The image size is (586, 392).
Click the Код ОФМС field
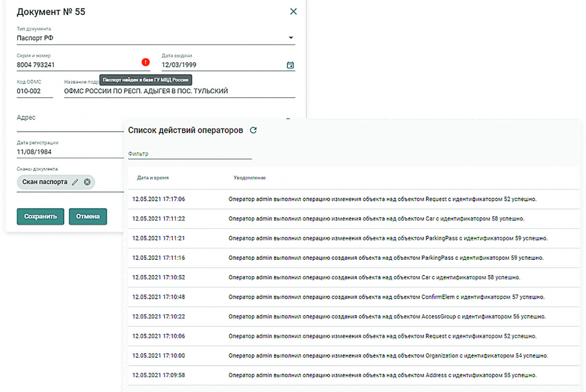(x=34, y=91)
